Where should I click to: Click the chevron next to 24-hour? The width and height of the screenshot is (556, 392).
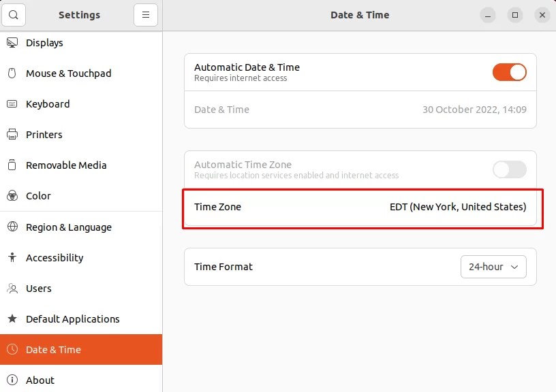[514, 267]
